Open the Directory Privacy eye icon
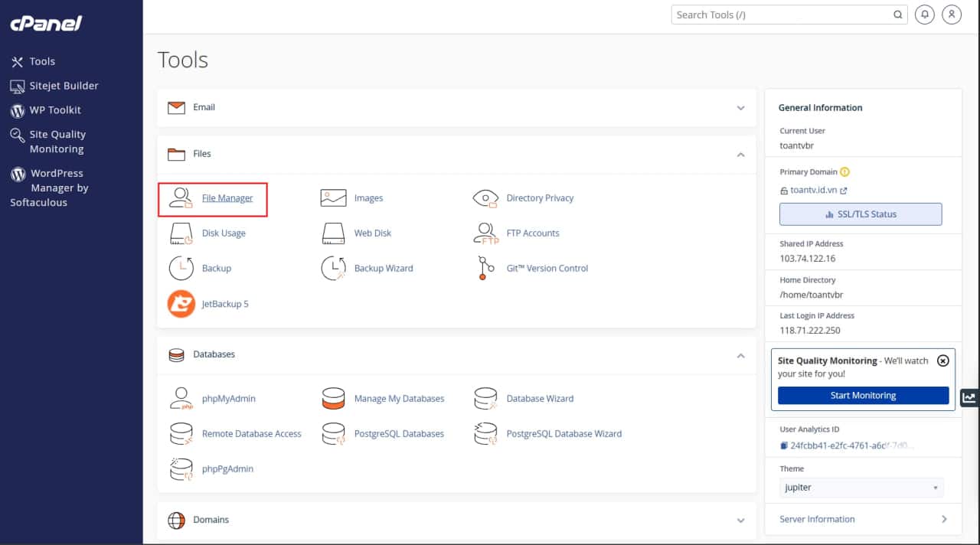 486,198
